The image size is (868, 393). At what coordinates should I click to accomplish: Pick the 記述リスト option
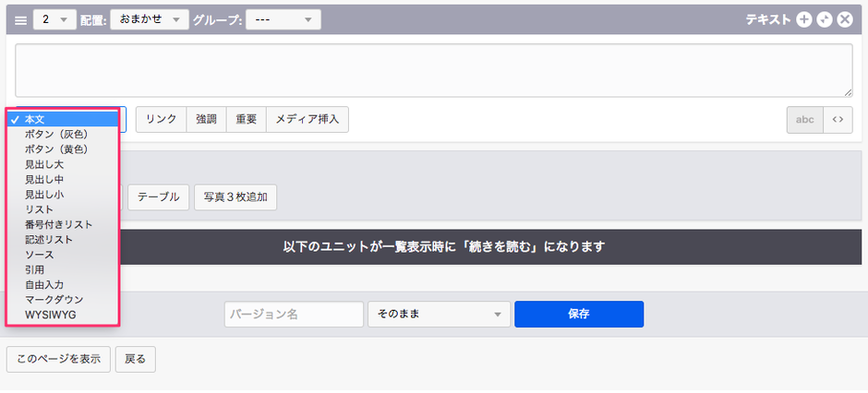[63, 240]
